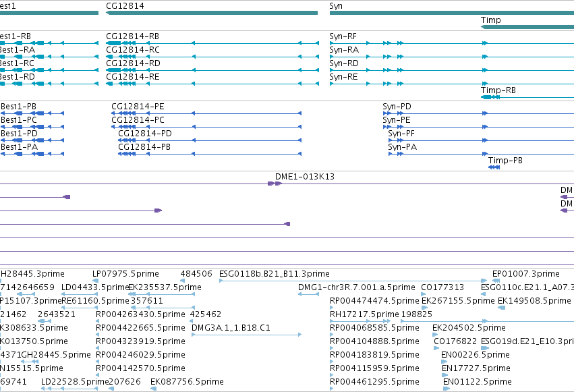Viewport: 574px width, 392px height.
Task: Select the 207626 EST label
Action: (x=125, y=382)
